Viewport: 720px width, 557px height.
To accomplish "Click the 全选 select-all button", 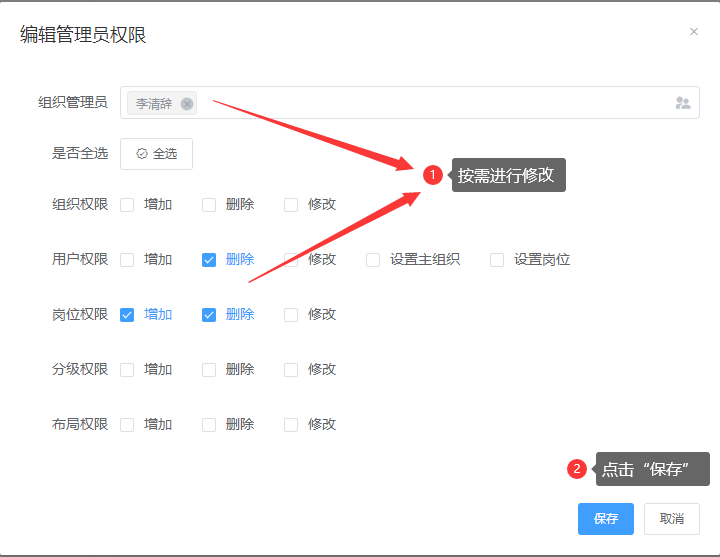I will coord(156,154).
